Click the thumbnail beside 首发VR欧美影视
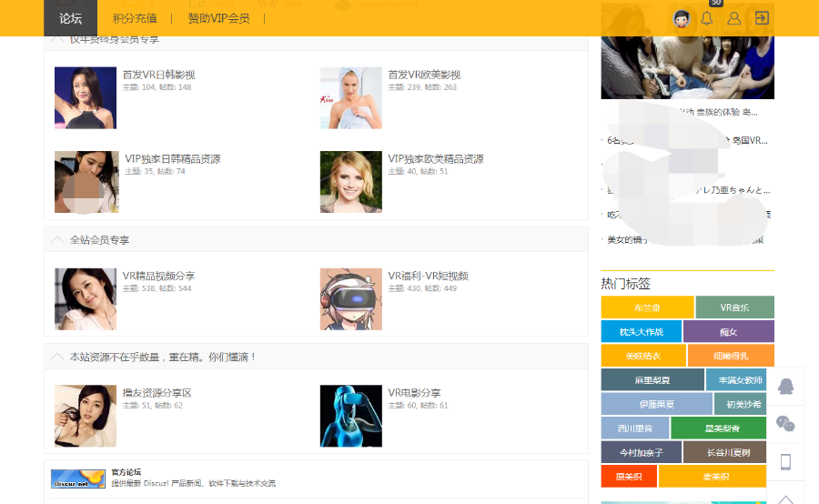819x504 pixels. point(351,97)
